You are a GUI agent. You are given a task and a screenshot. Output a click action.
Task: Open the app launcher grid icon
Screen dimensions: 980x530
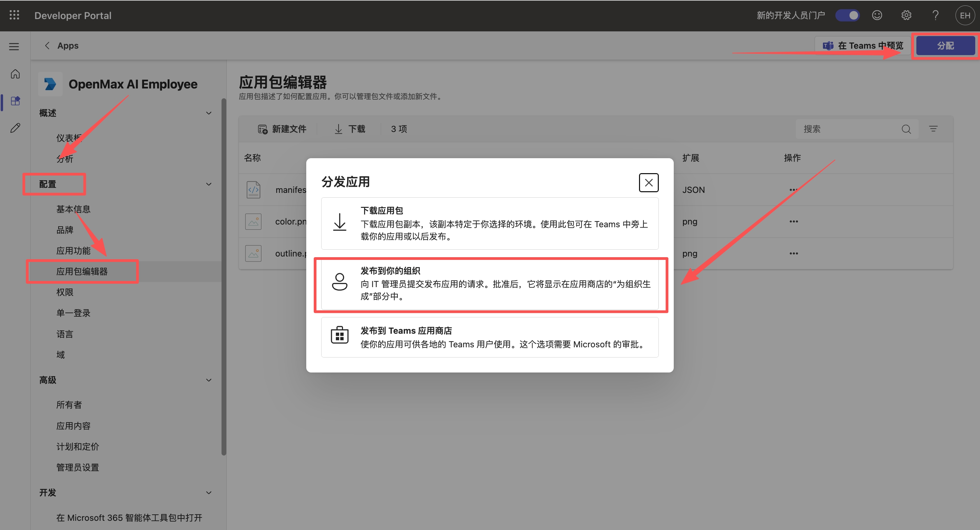coord(14,15)
